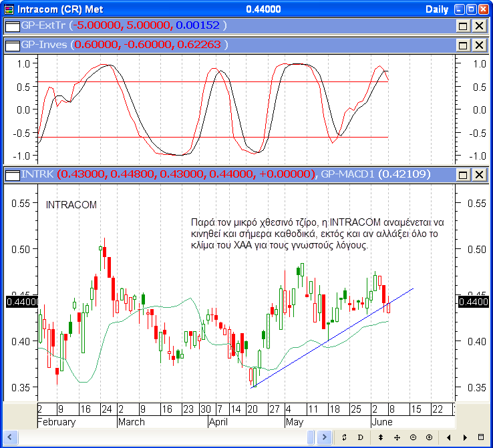Screen dimensions: 493x448
Task: Zoom in with the plus magnifier icon
Action: tap(429, 437)
